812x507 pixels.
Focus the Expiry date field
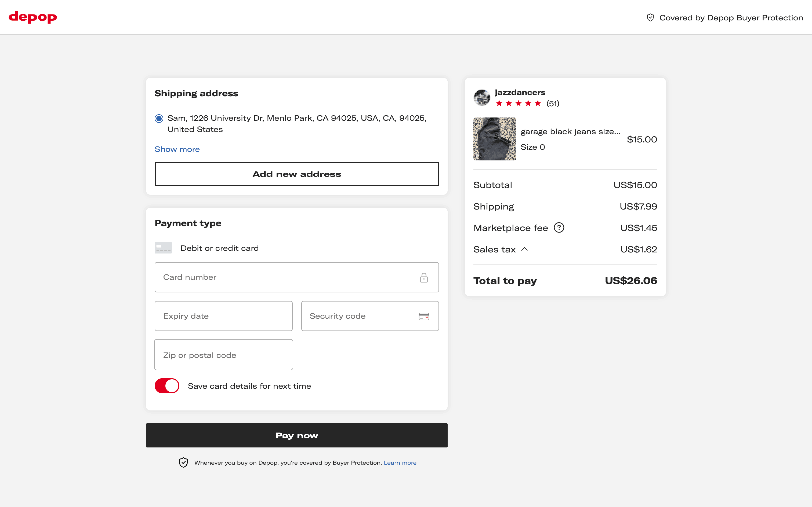(x=223, y=316)
